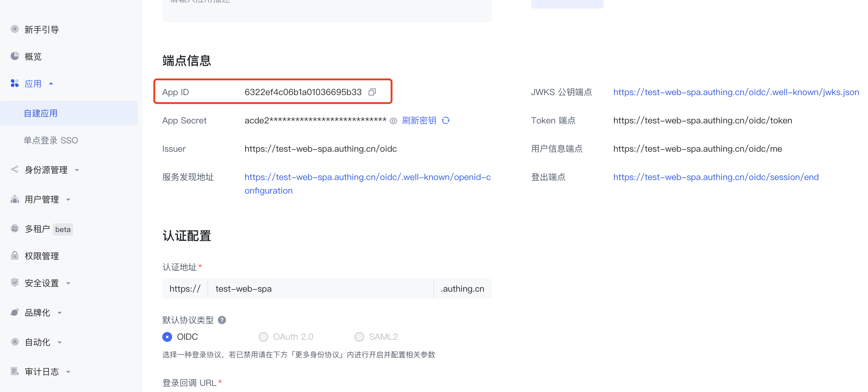Copy the App ID value

click(x=372, y=92)
